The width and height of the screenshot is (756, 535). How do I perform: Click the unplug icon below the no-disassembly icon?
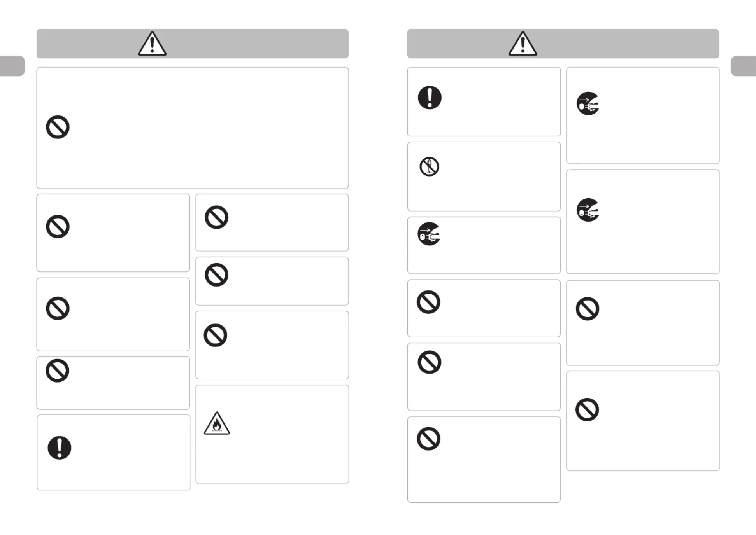click(429, 234)
